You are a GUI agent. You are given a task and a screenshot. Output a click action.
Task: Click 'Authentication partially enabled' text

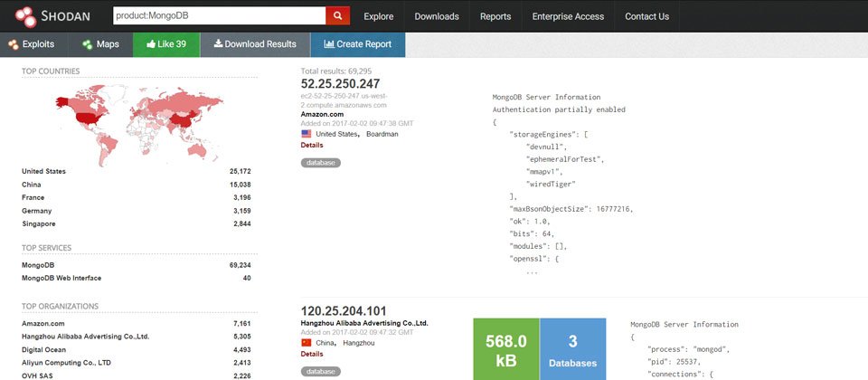pyautogui.click(x=559, y=109)
